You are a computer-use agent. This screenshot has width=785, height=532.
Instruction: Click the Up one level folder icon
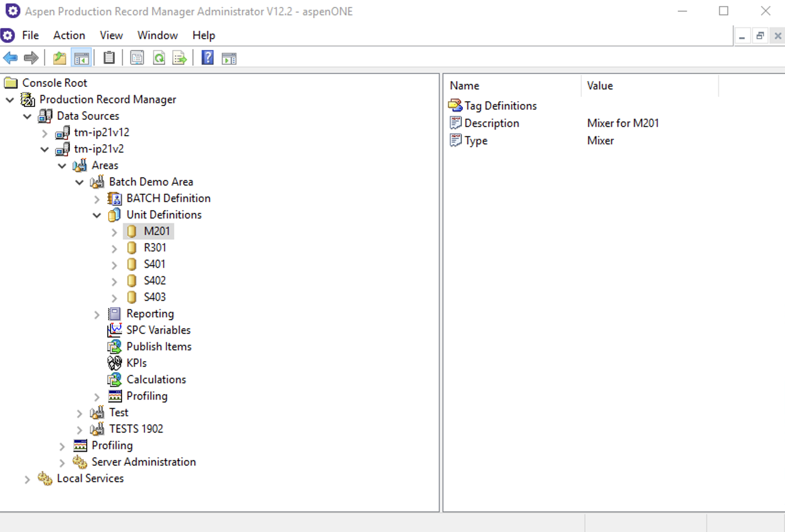(x=60, y=58)
